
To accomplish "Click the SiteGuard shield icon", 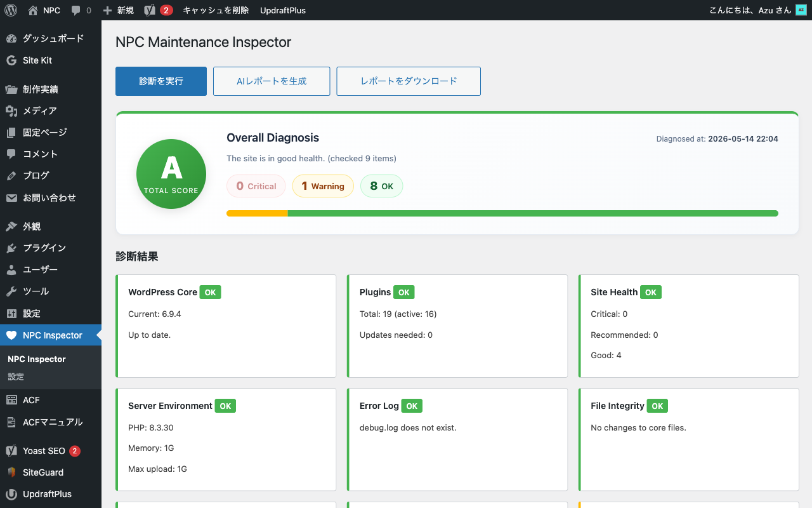I will click(x=11, y=472).
